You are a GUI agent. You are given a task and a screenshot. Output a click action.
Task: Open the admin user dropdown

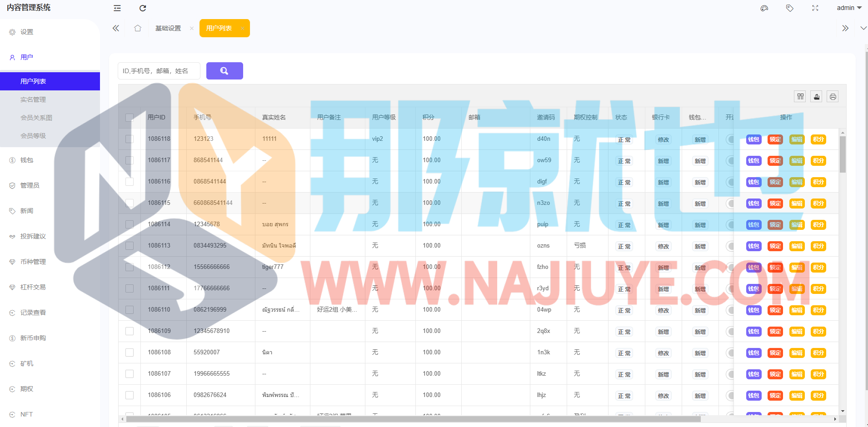click(849, 8)
